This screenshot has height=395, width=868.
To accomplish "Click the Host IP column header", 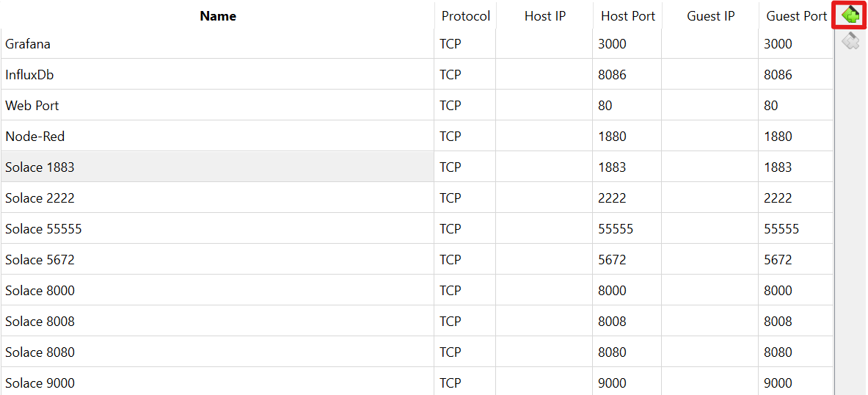I will [x=544, y=16].
